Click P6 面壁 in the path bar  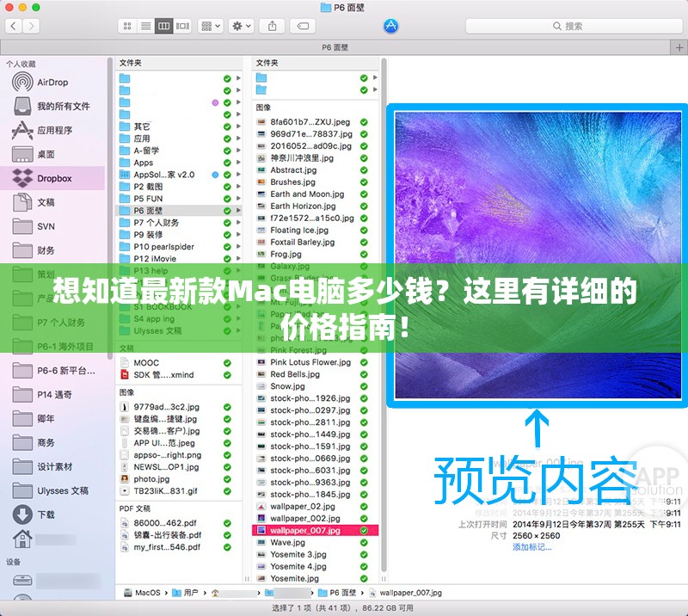click(337, 593)
